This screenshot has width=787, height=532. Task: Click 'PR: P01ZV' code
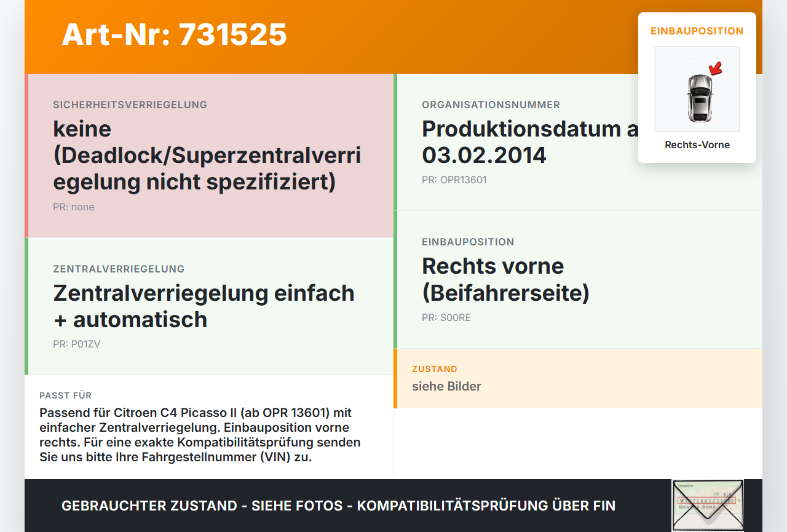(76, 344)
